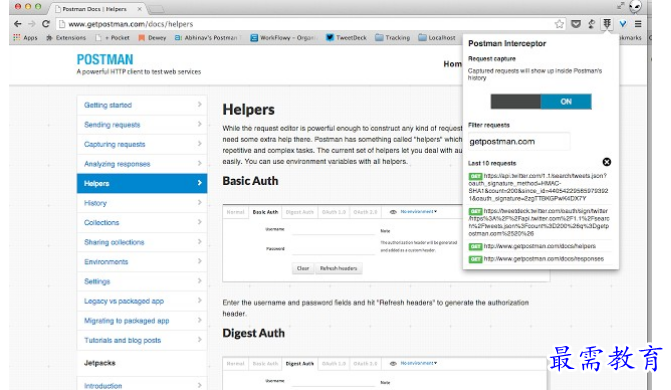
Task: Click the browser back arrow
Action: click(18, 24)
